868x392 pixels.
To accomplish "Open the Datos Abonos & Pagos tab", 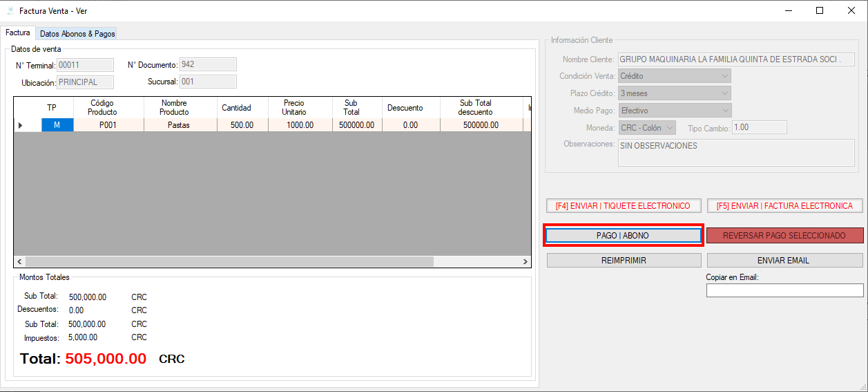I will coord(77,33).
